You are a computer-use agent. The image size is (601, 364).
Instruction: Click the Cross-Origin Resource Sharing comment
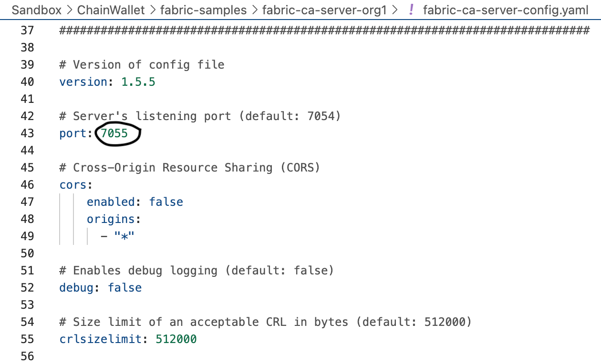pyautogui.click(x=190, y=168)
